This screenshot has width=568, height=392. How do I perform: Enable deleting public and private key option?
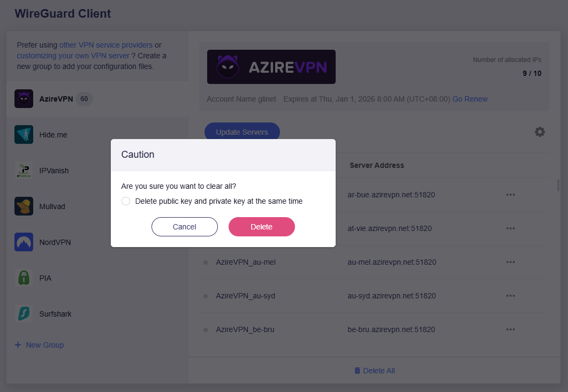click(x=126, y=201)
